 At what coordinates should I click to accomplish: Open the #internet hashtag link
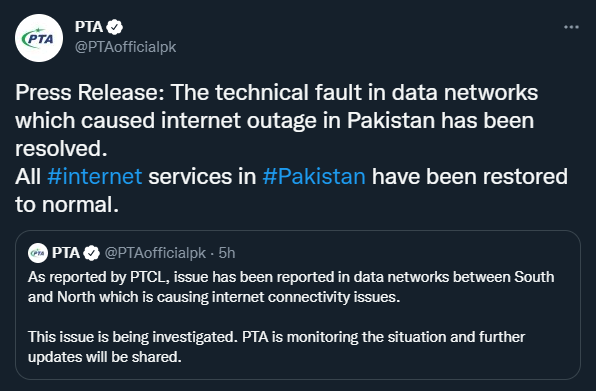point(95,177)
